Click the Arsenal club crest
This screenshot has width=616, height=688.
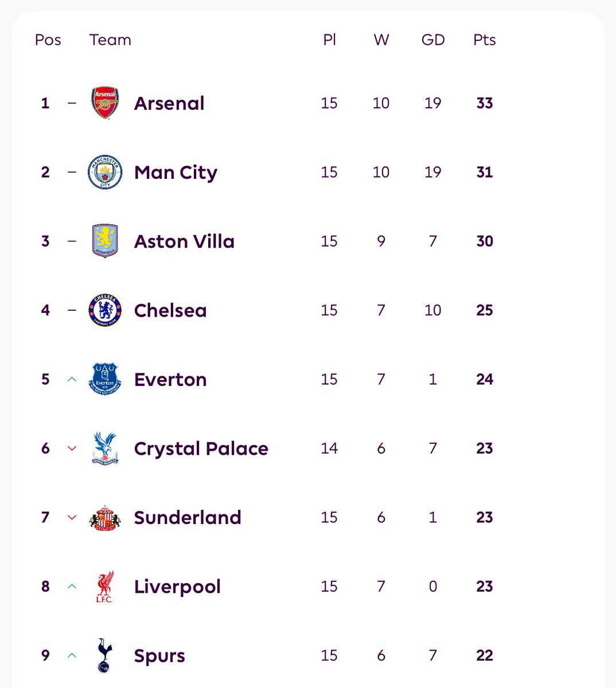point(105,103)
